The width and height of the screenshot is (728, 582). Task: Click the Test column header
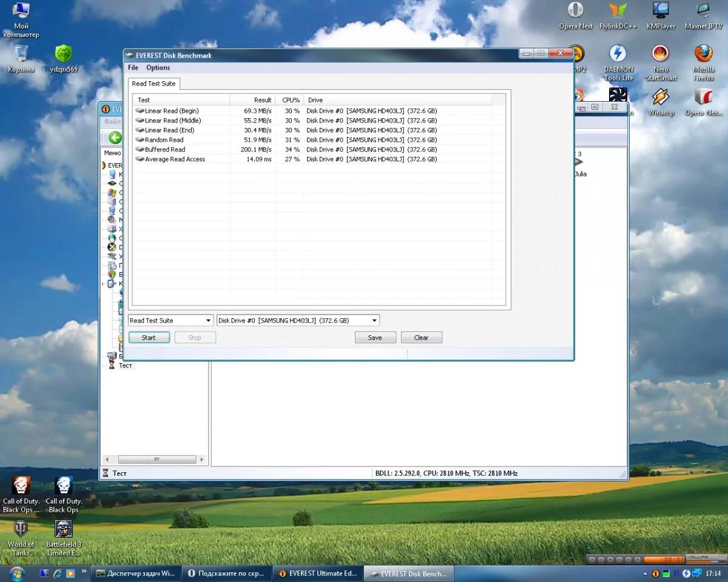pyautogui.click(x=181, y=100)
